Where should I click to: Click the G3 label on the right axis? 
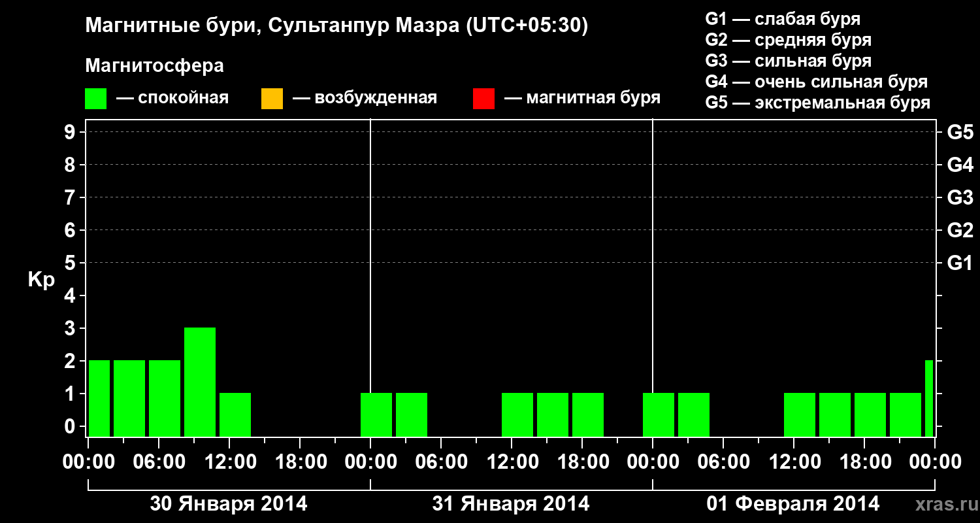coord(960,198)
